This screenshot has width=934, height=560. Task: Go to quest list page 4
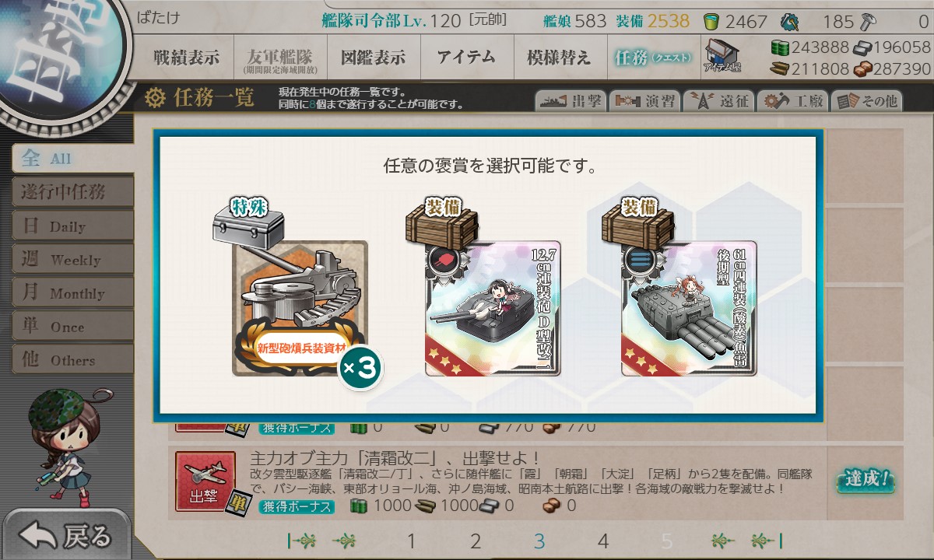602,541
